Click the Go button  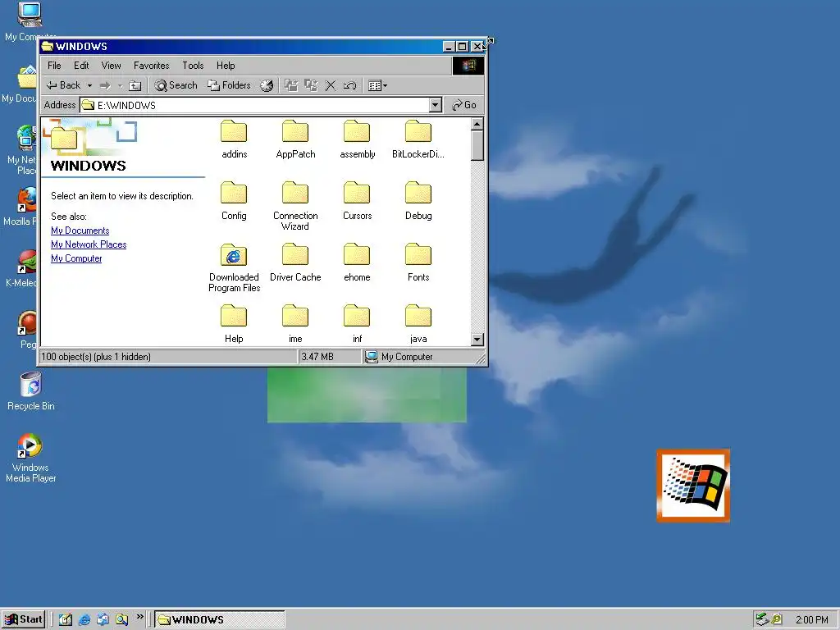(464, 105)
